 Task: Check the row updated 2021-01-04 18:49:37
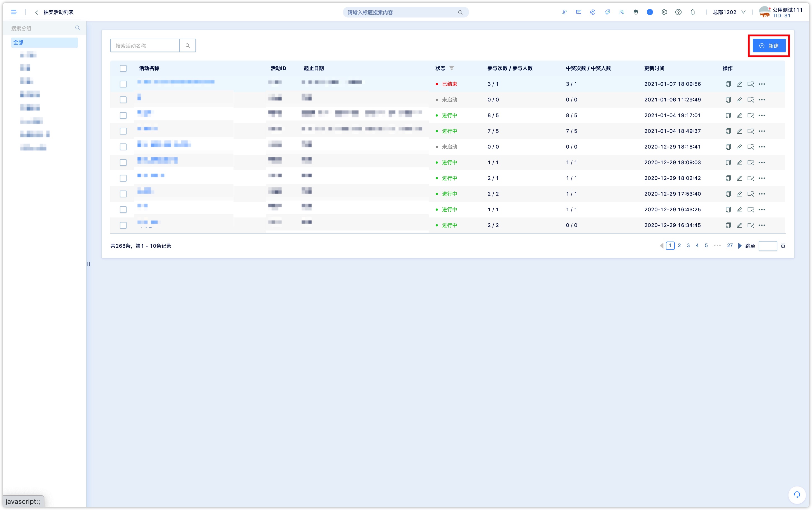click(x=123, y=131)
